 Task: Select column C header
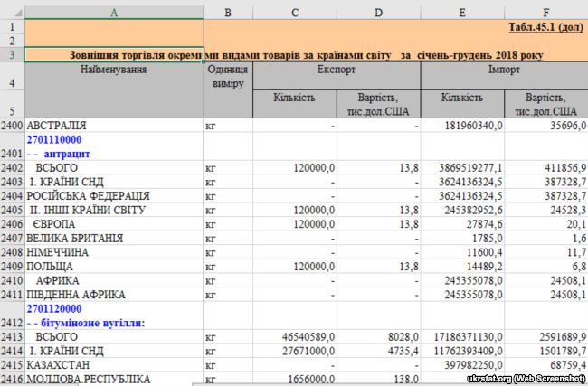click(x=295, y=13)
